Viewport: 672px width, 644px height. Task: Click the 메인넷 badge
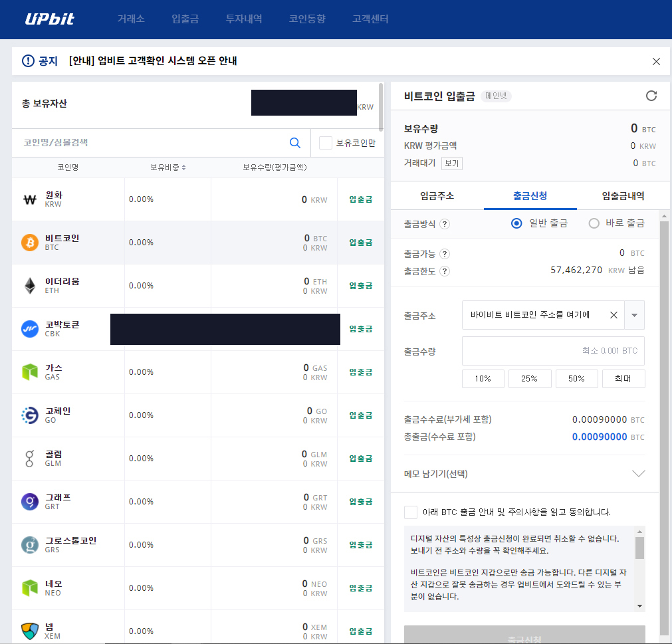496,96
